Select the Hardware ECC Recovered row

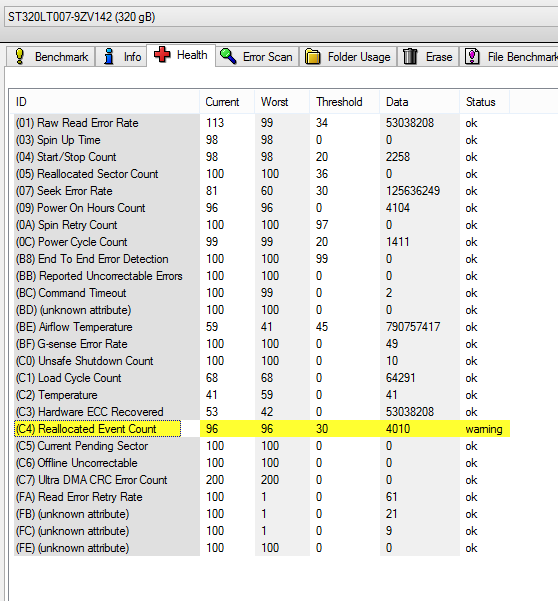(262, 412)
